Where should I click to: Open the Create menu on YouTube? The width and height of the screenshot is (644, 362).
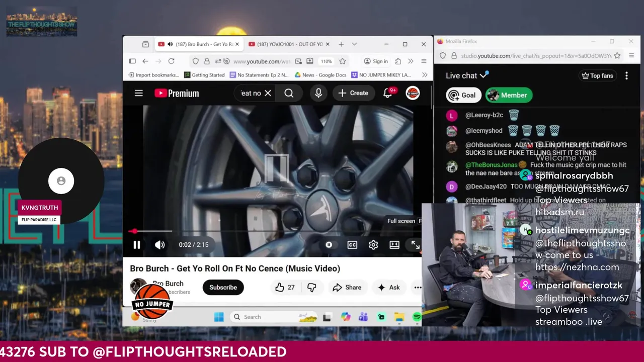354,93
